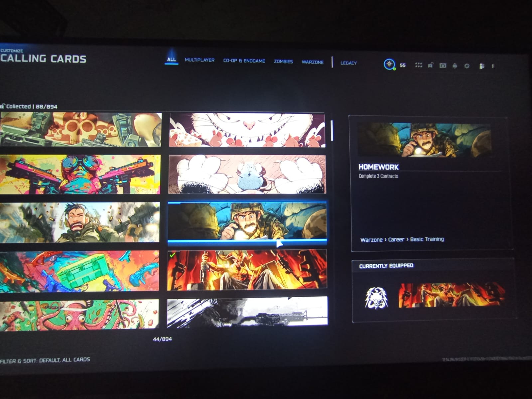Open the unlock tokens padlock icon
The image size is (532, 399).
(431, 65)
